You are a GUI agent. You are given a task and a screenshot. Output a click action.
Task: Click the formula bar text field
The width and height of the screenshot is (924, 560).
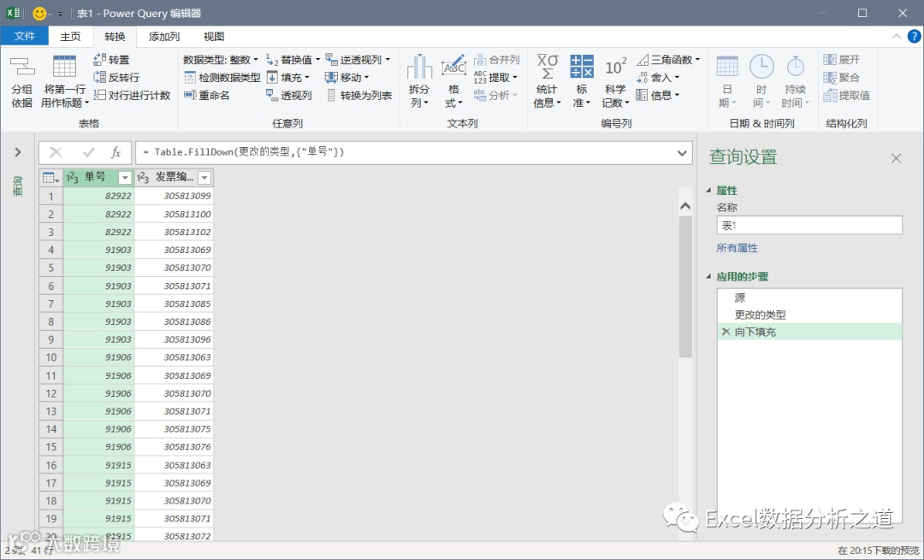pyautogui.click(x=406, y=152)
